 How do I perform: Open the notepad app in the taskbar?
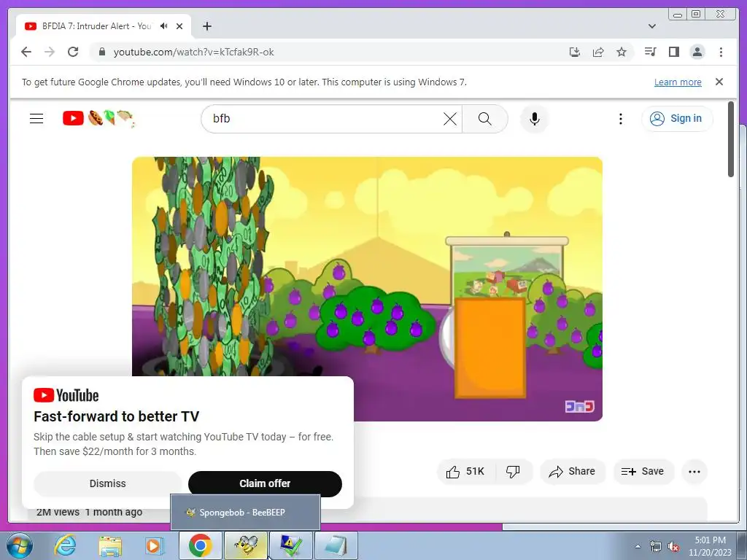336,545
